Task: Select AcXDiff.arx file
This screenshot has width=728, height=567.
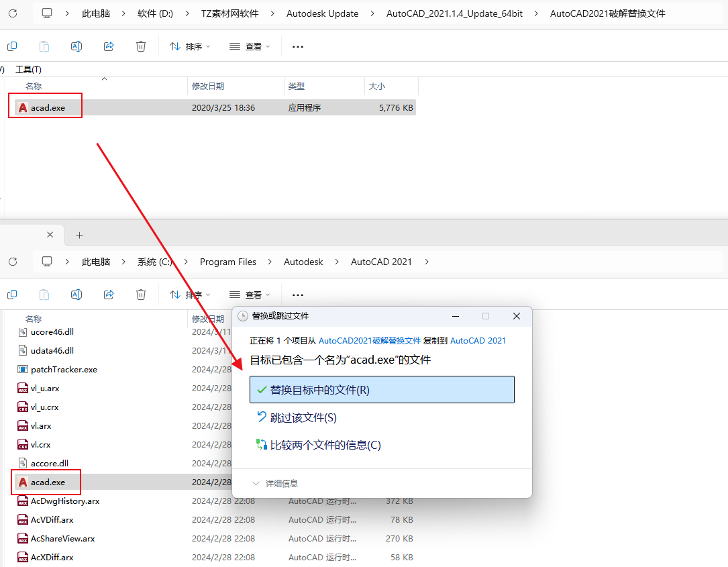Action: (x=52, y=557)
